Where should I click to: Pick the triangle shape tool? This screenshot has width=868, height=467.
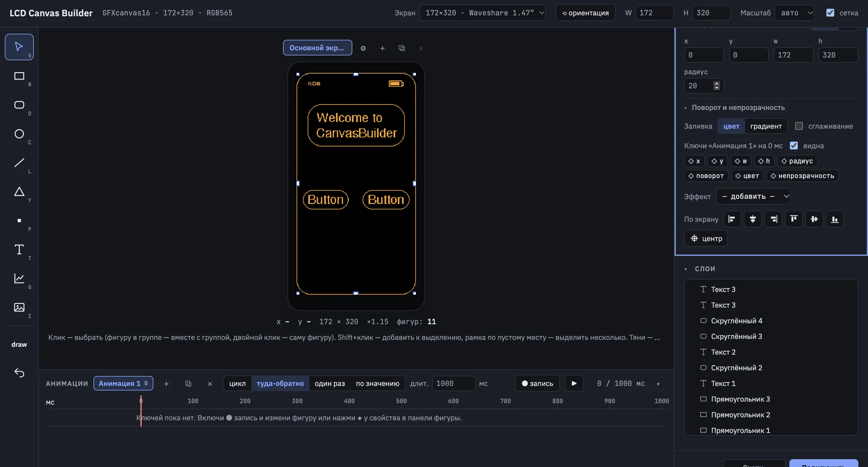point(19,192)
